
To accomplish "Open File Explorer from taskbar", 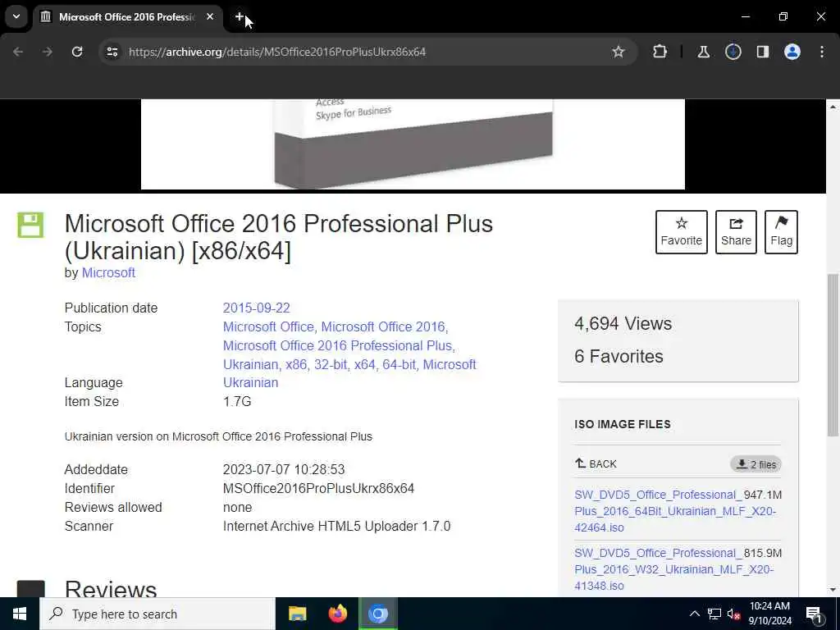I will (x=297, y=614).
